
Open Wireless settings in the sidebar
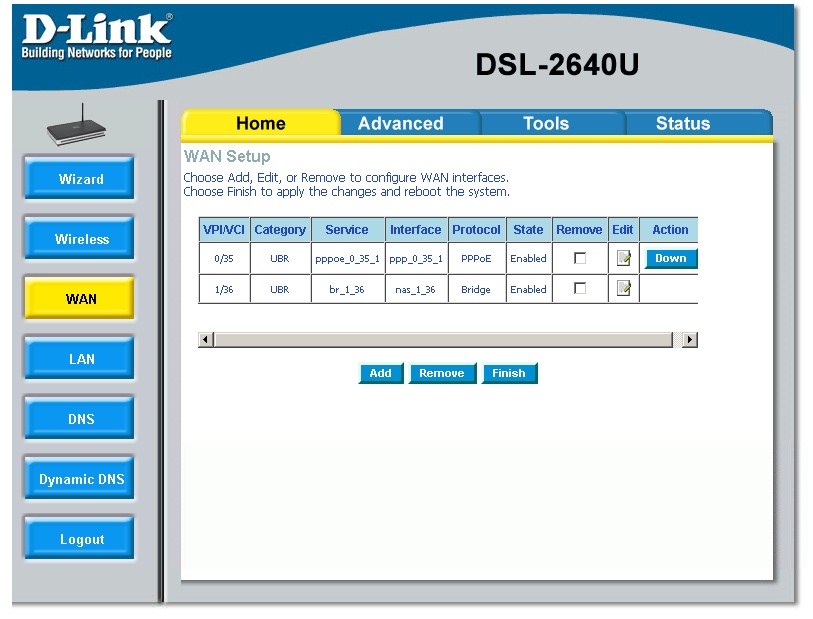(x=81, y=239)
